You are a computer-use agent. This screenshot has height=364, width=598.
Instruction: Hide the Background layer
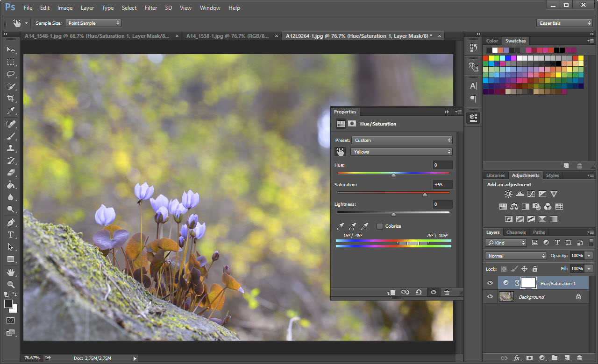490,296
